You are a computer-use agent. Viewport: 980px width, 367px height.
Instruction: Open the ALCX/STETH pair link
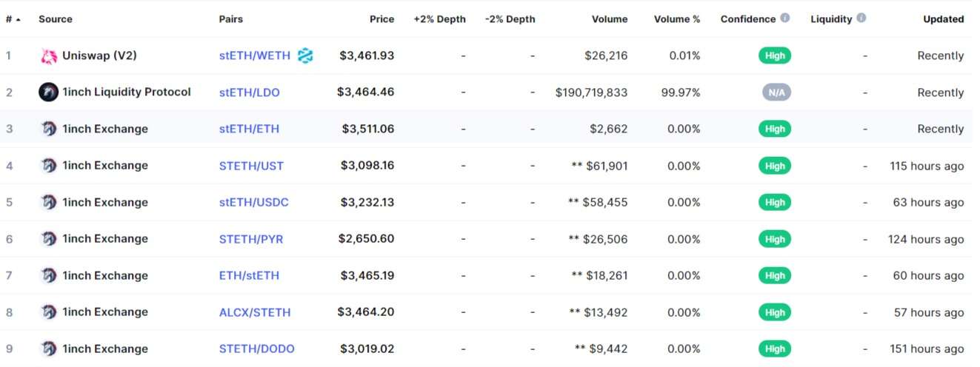255,312
